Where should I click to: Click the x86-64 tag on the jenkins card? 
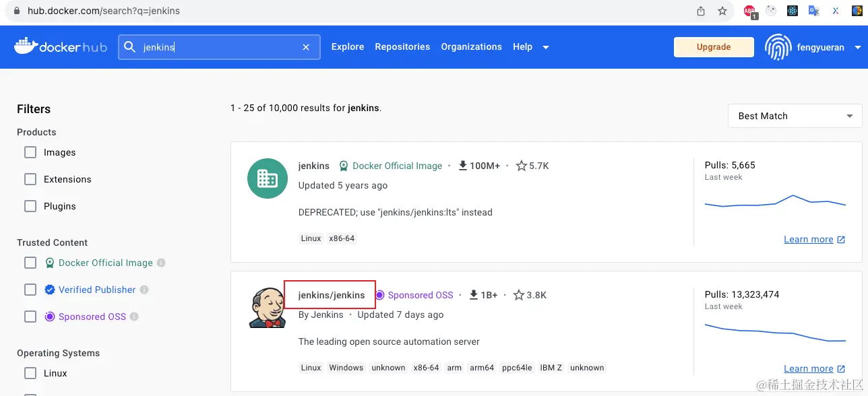tap(342, 238)
